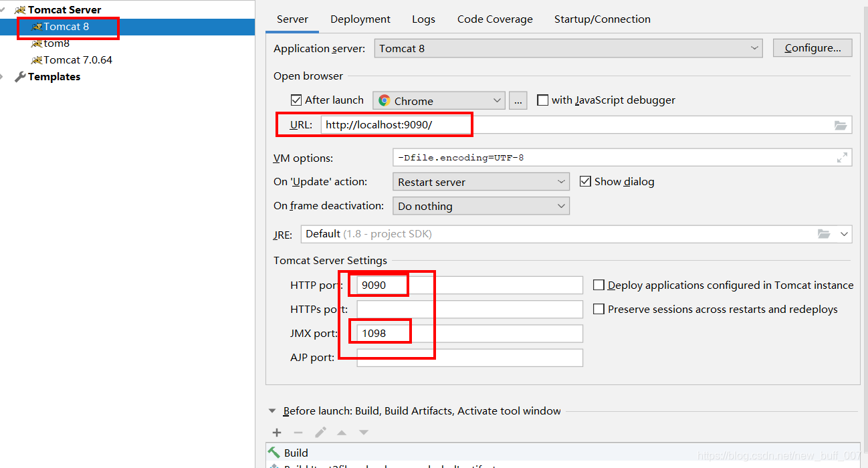Select the tom8 configuration
The image size is (868, 468).
point(56,43)
